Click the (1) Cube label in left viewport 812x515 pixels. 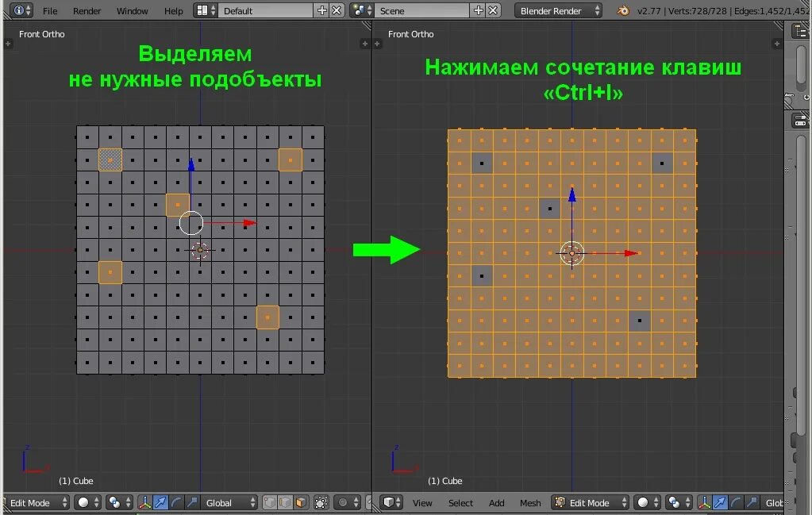(x=75, y=481)
